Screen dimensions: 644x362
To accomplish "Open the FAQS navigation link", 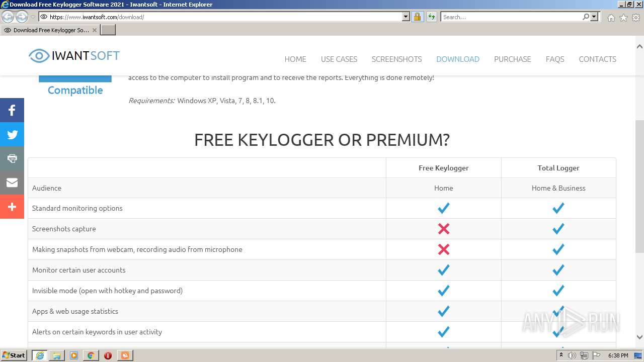I will click(554, 59).
